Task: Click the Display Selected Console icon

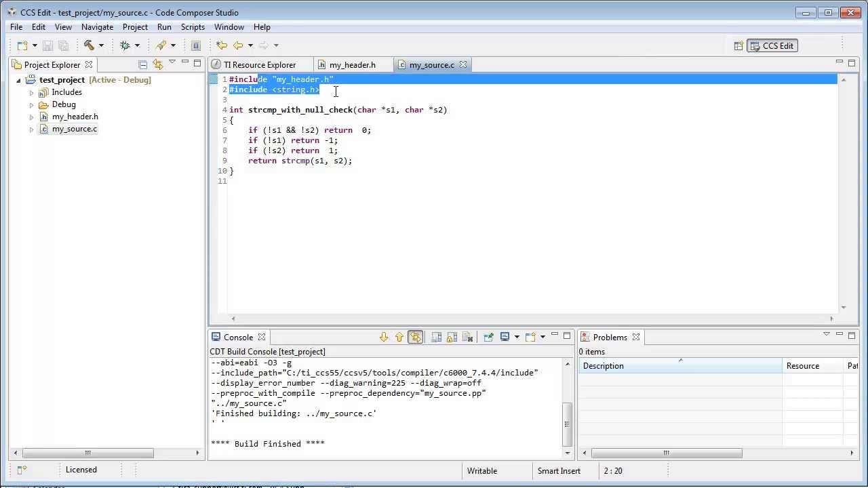Action: coord(505,337)
